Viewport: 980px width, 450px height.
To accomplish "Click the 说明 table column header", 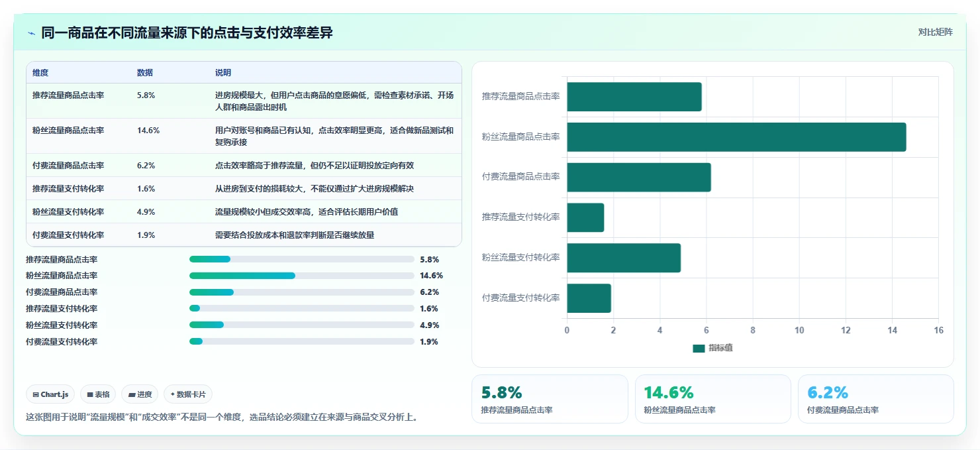I will coord(223,73).
